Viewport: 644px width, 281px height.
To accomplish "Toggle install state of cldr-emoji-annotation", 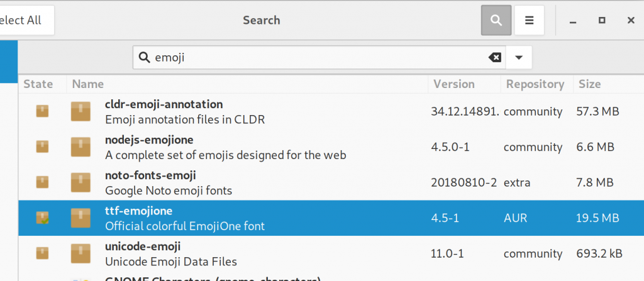I will click(x=42, y=111).
